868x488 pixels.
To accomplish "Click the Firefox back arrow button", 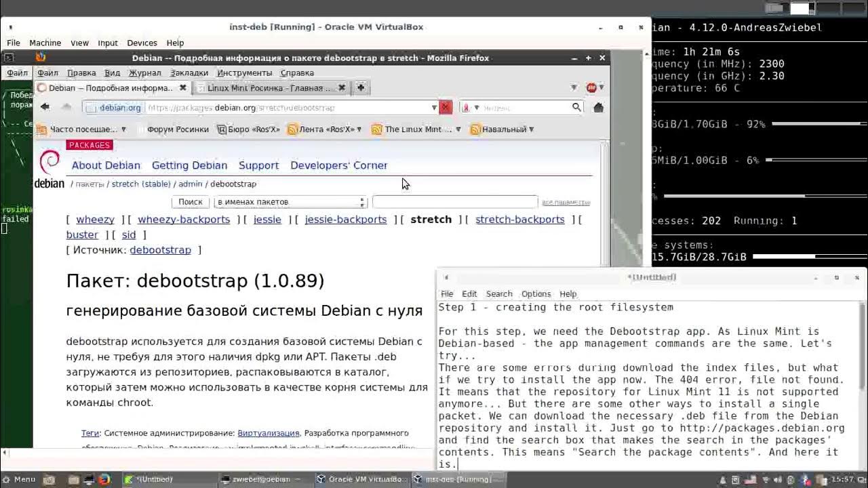I will [45, 107].
